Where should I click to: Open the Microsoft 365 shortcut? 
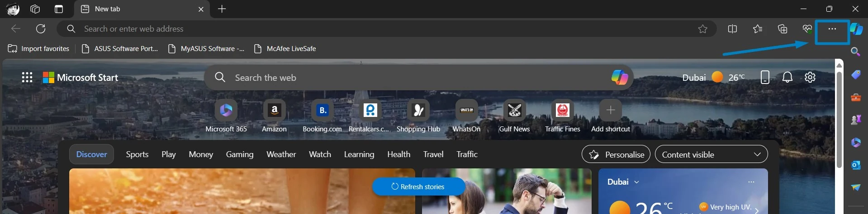(226, 116)
